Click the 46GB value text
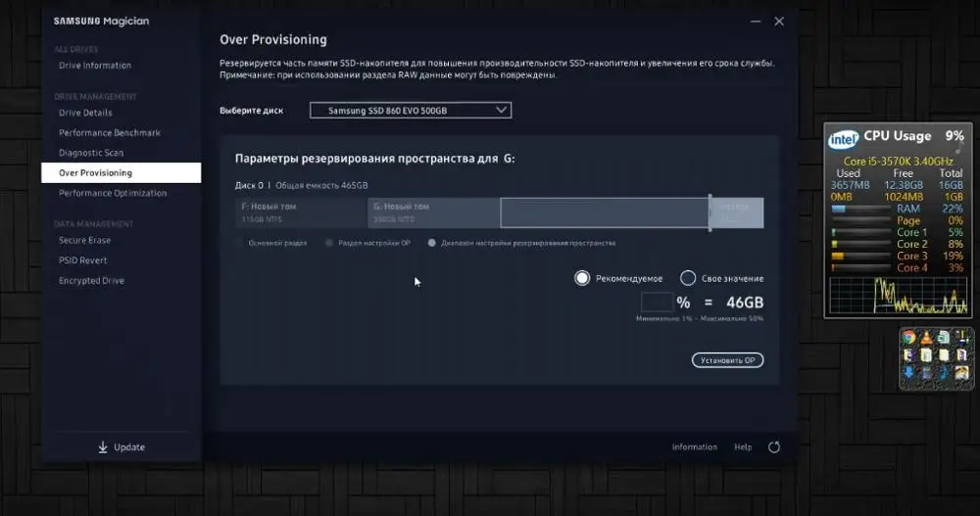The width and height of the screenshot is (980, 516). point(745,303)
